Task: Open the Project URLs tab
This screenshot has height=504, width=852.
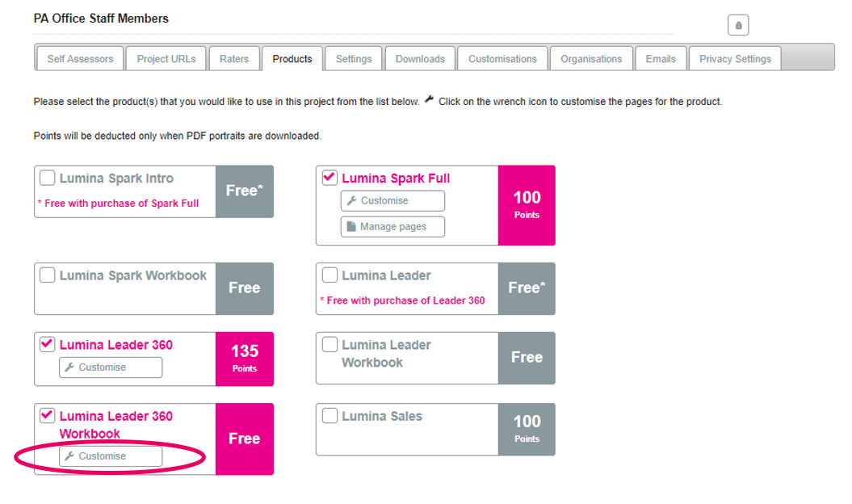Action: click(x=166, y=59)
